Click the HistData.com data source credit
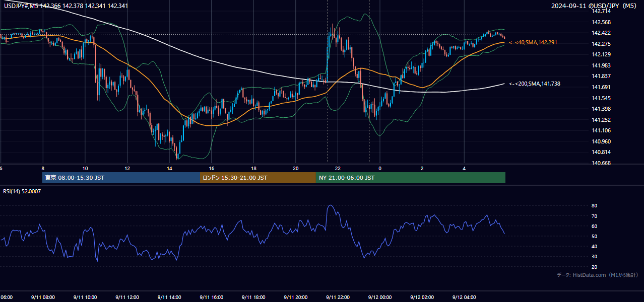The height and width of the screenshot is (302, 644). coord(598,275)
